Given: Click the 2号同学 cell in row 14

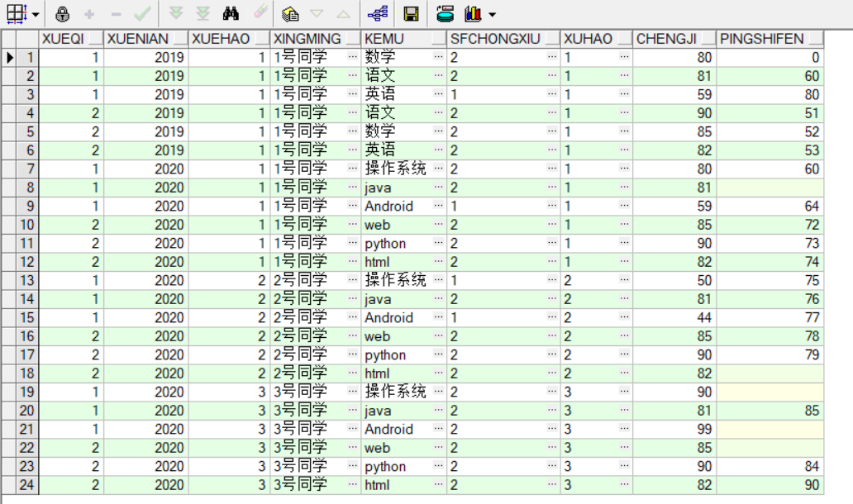Looking at the screenshot, I should pyautogui.click(x=316, y=298).
